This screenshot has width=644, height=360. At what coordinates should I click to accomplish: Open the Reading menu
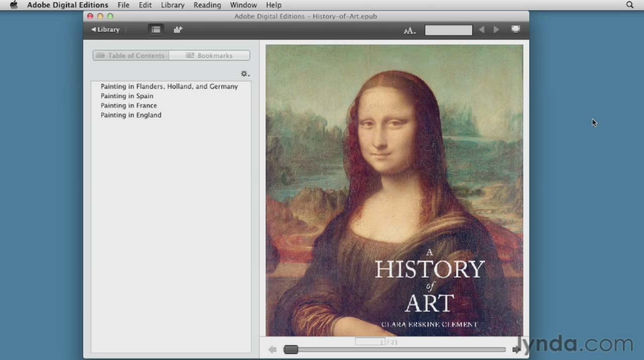[207, 5]
